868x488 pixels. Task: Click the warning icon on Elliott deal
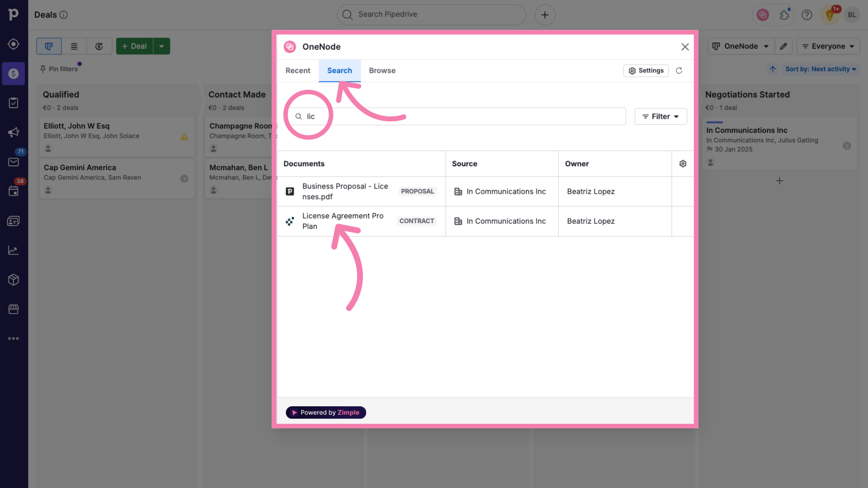(x=184, y=136)
